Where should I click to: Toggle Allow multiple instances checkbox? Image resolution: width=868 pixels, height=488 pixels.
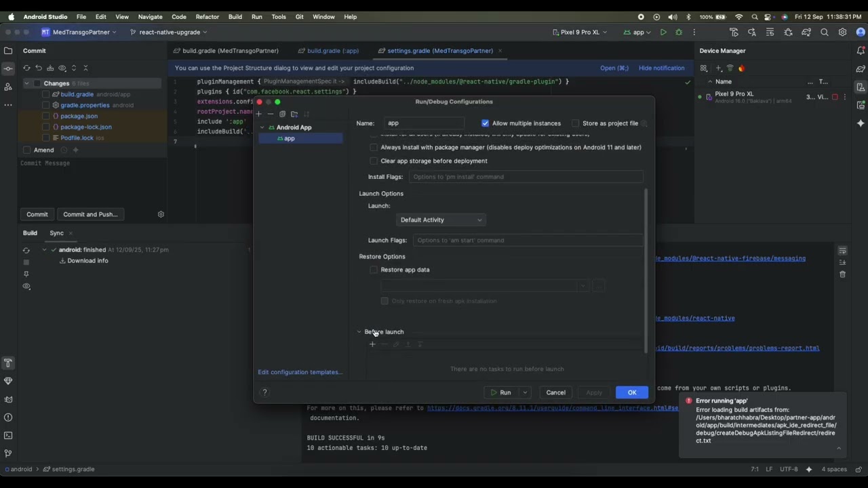tap(486, 123)
